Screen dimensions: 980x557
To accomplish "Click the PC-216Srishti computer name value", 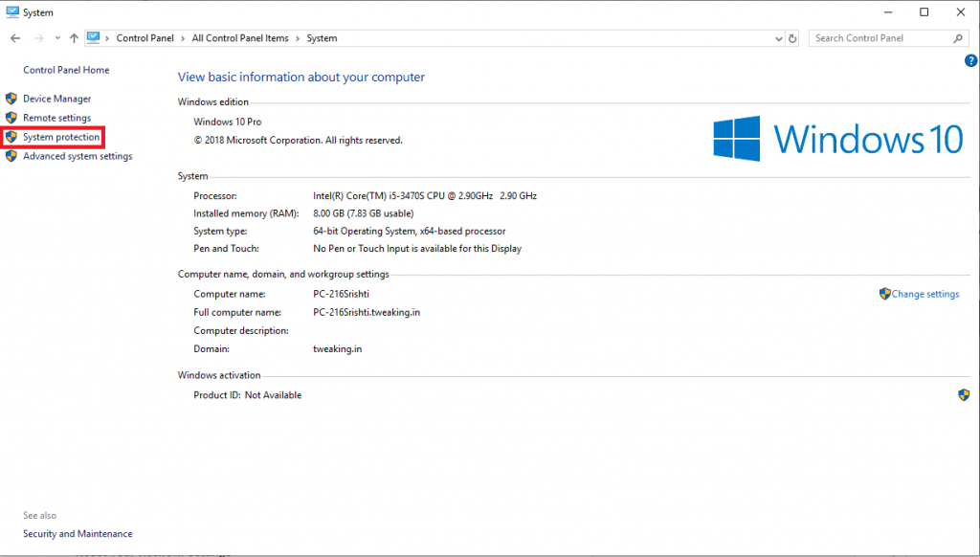I will pyautogui.click(x=342, y=294).
